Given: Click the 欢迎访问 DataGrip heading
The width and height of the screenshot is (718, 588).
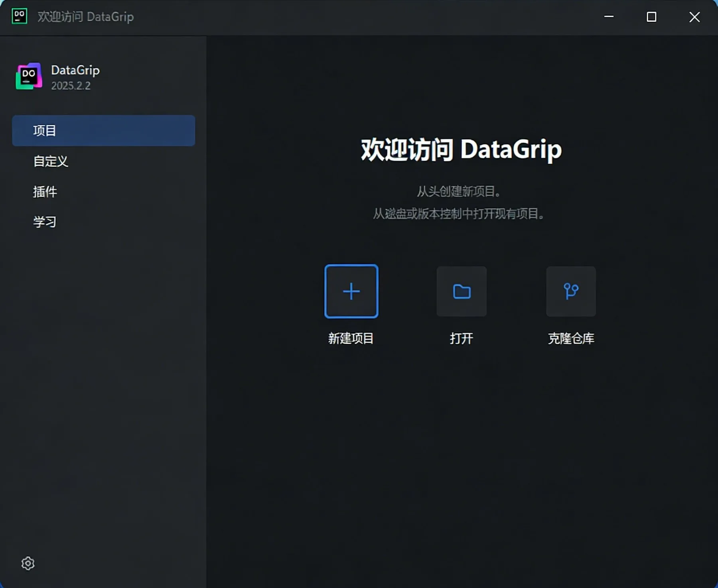Looking at the screenshot, I should tap(461, 150).
